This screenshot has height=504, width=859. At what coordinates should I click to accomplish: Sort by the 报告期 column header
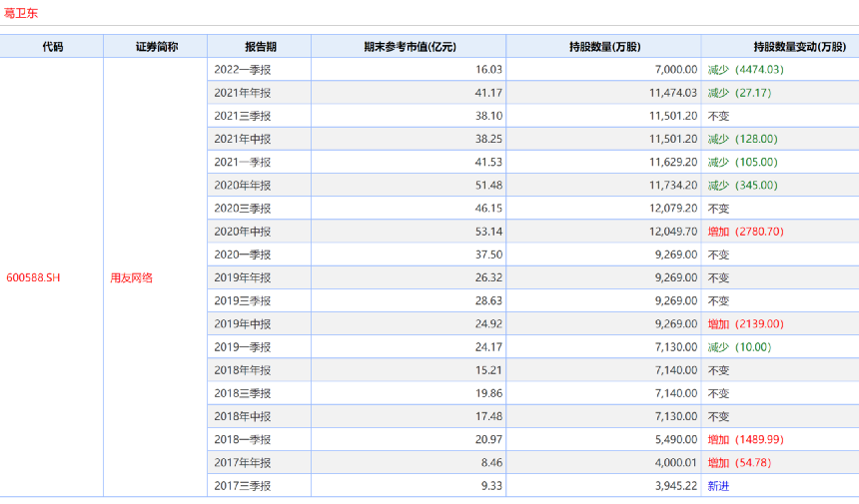[x=260, y=46]
